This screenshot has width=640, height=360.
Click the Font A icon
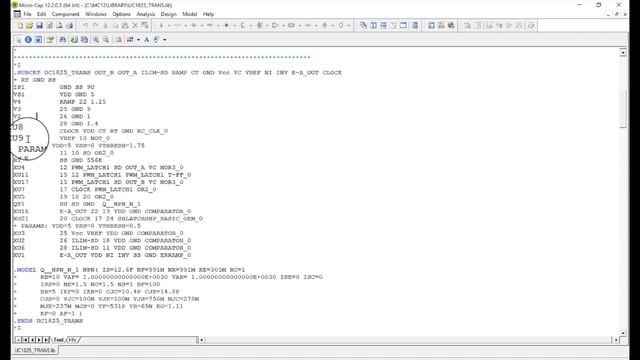click(146, 40)
